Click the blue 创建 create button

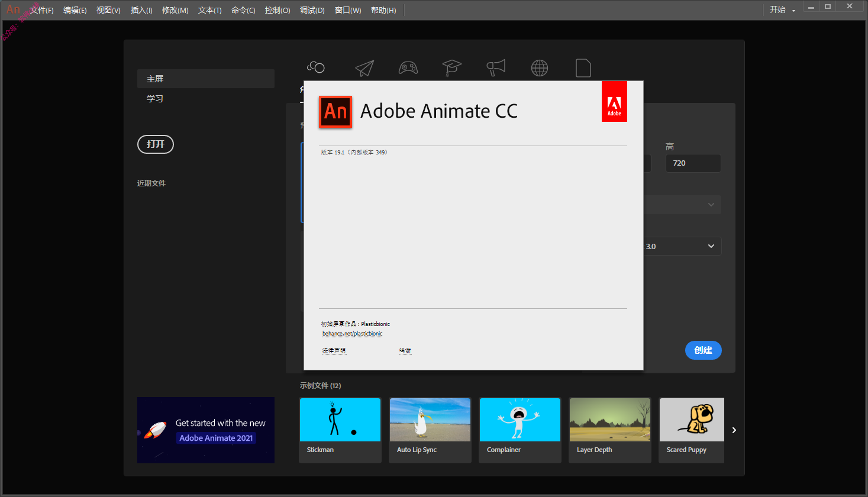pos(704,350)
